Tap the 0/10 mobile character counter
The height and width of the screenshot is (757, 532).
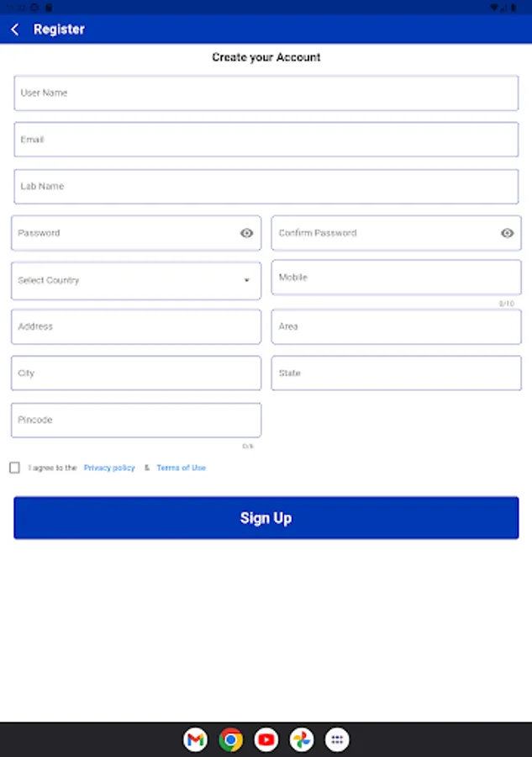click(x=508, y=300)
